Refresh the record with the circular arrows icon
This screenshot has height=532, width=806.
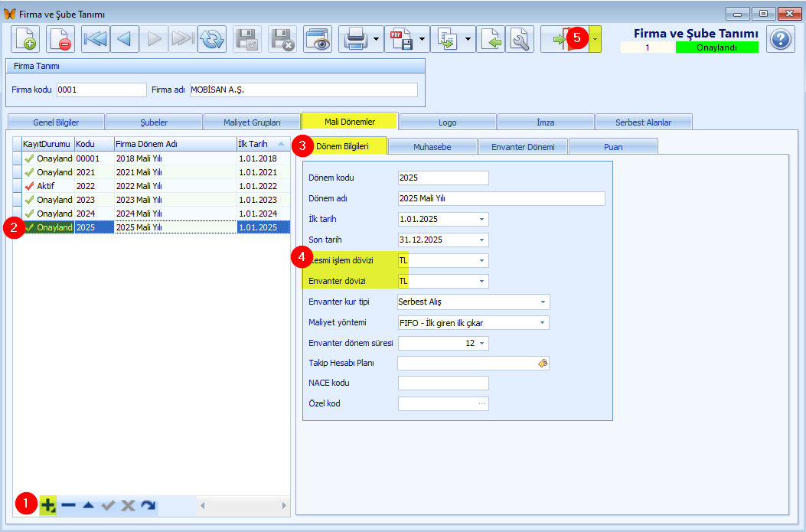pos(212,39)
